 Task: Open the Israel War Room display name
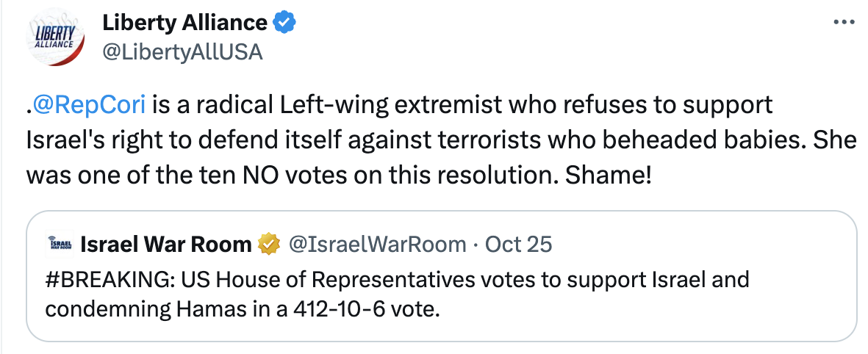tap(165, 243)
